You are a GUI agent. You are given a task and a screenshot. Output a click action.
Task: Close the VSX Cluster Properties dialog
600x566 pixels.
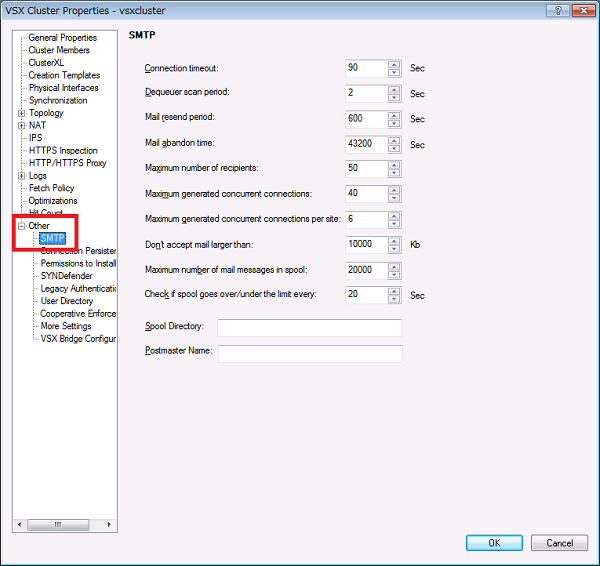584,11
